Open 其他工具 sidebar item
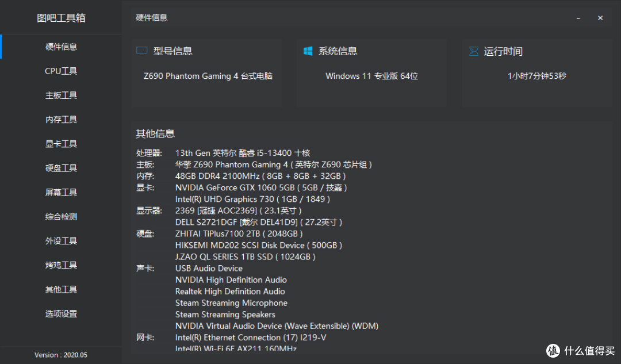Image resolution: width=621 pixels, height=364 pixels. (x=61, y=289)
